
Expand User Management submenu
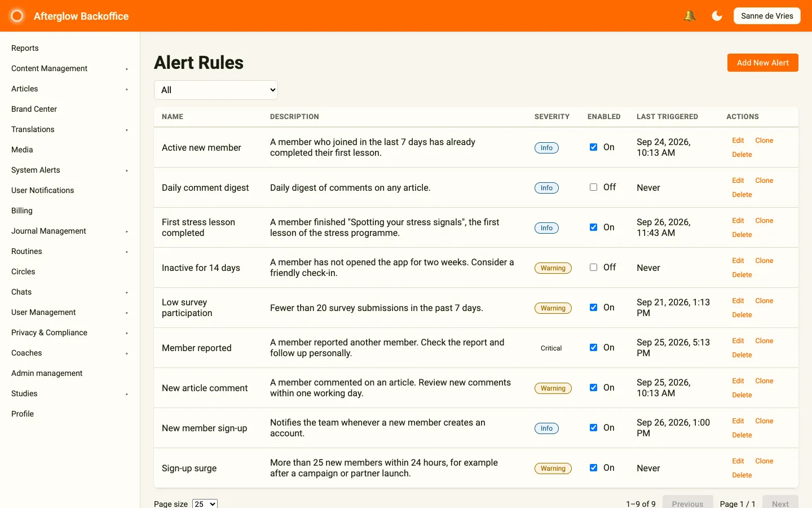pyautogui.click(x=70, y=312)
